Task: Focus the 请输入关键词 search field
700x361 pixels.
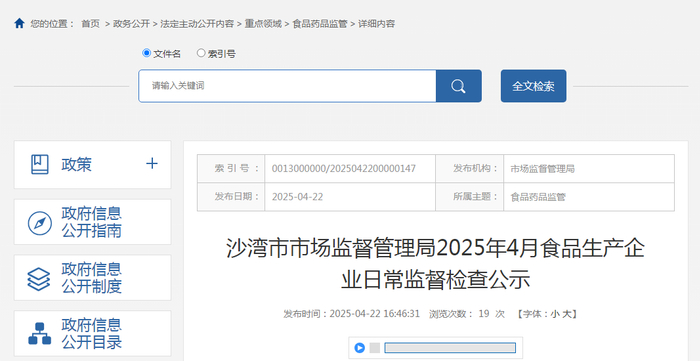Action: pyautogui.click(x=288, y=86)
